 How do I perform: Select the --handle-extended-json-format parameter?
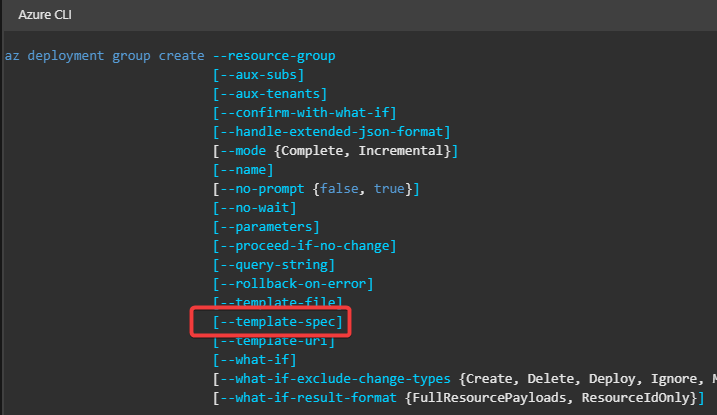(x=332, y=132)
